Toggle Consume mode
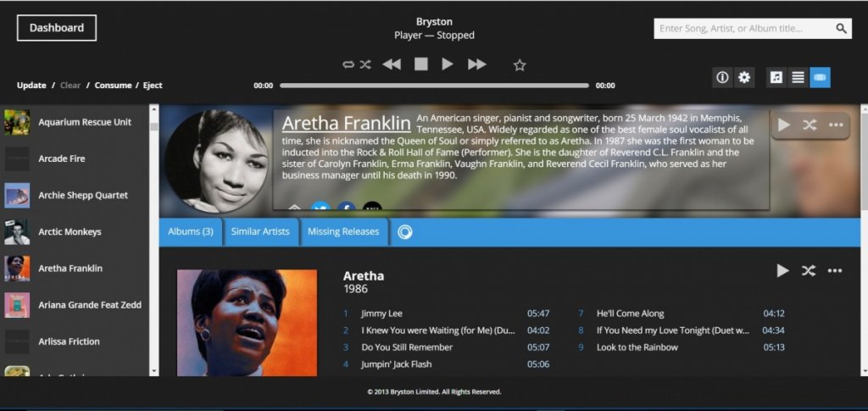 click(x=113, y=86)
